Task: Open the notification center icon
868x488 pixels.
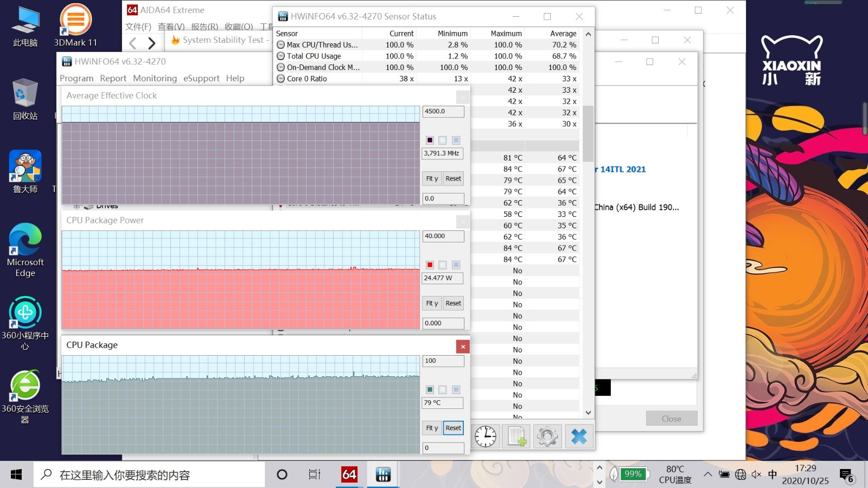Action: (x=847, y=476)
